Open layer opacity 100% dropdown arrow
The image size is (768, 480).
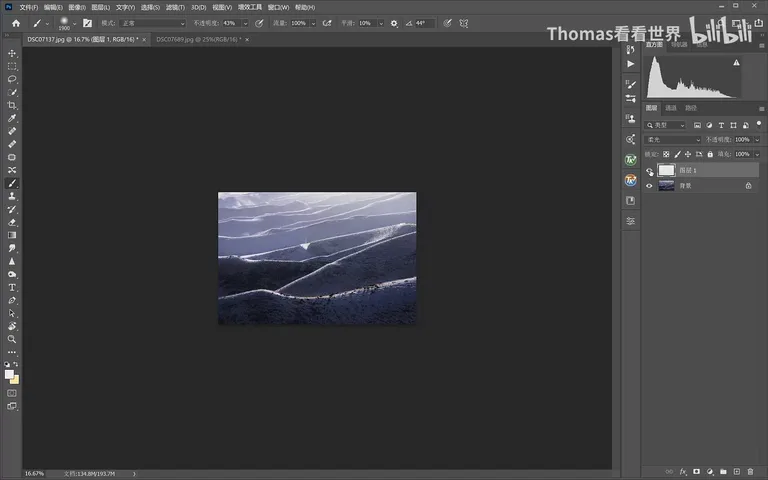(x=757, y=140)
